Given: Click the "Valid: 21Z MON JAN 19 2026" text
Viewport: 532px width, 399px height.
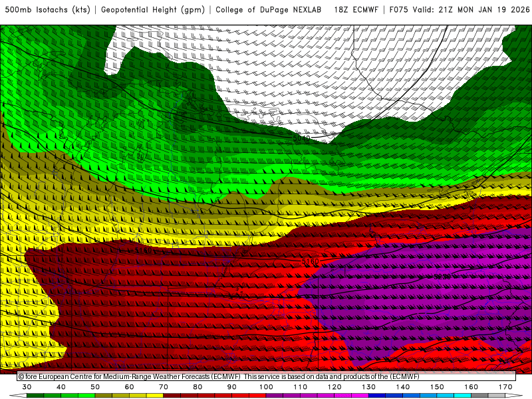Looking at the screenshot, I should [471, 10].
